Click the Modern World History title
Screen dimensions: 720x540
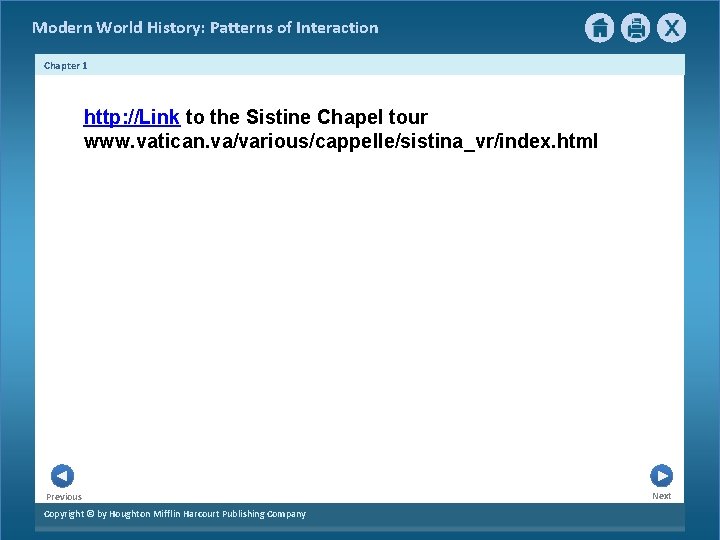(x=205, y=28)
